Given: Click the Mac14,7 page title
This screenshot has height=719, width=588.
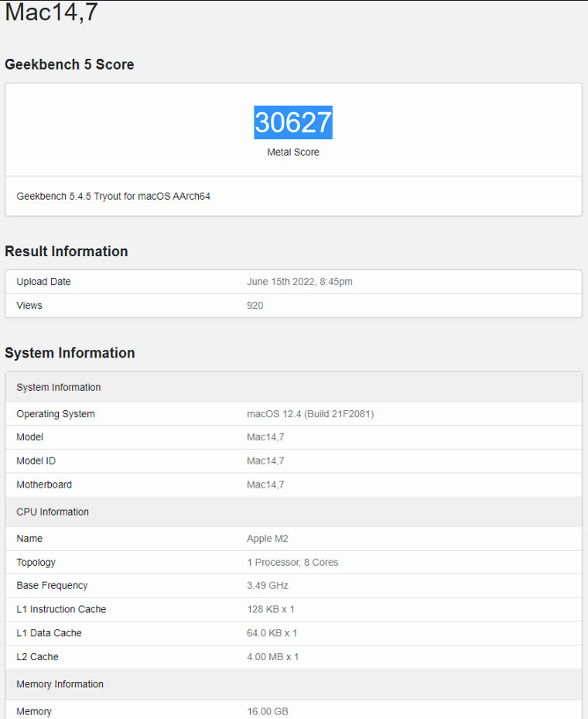Looking at the screenshot, I should coord(51,12).
